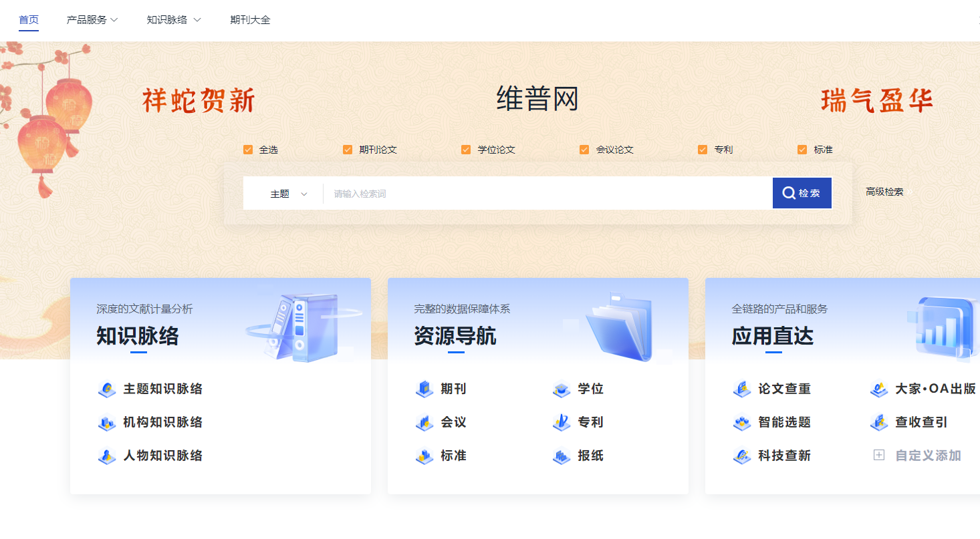This screenshot has width=980, height=539.
Task: Open the 期刊 resource icon
Action: pos(424,389)
